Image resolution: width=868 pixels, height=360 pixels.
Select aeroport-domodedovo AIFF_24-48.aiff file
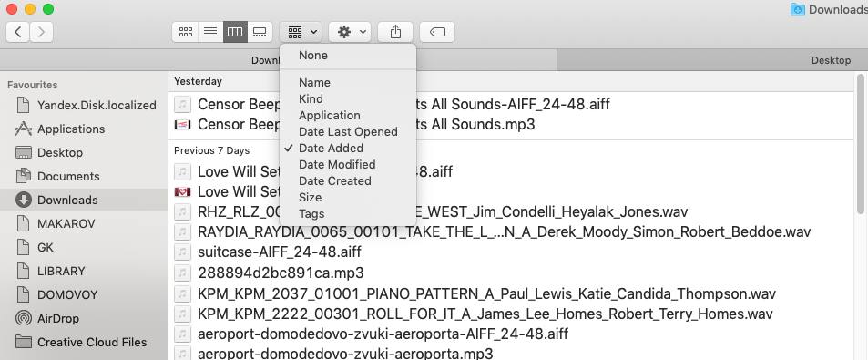click(x=383, y=334)
